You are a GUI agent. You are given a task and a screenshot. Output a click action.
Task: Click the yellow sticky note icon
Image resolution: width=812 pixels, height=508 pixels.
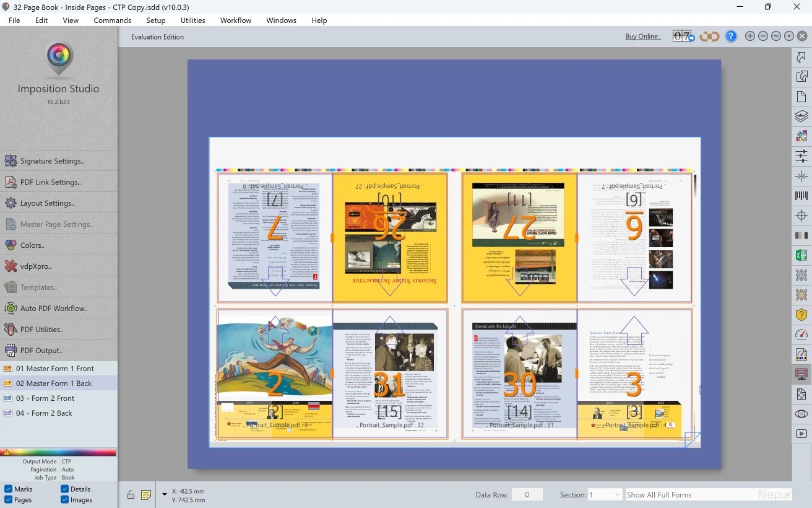click(146, 494)
